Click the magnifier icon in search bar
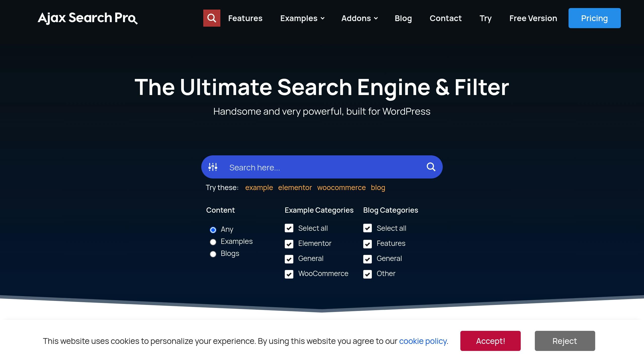 431,167
